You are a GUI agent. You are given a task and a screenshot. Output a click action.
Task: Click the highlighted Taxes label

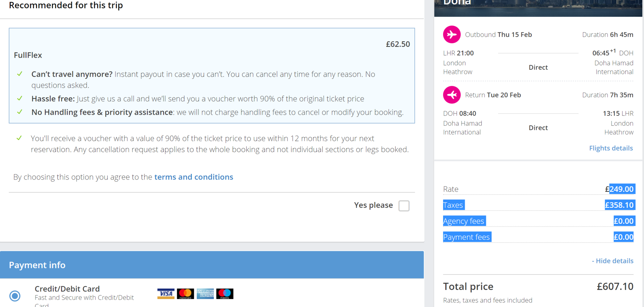453,205
